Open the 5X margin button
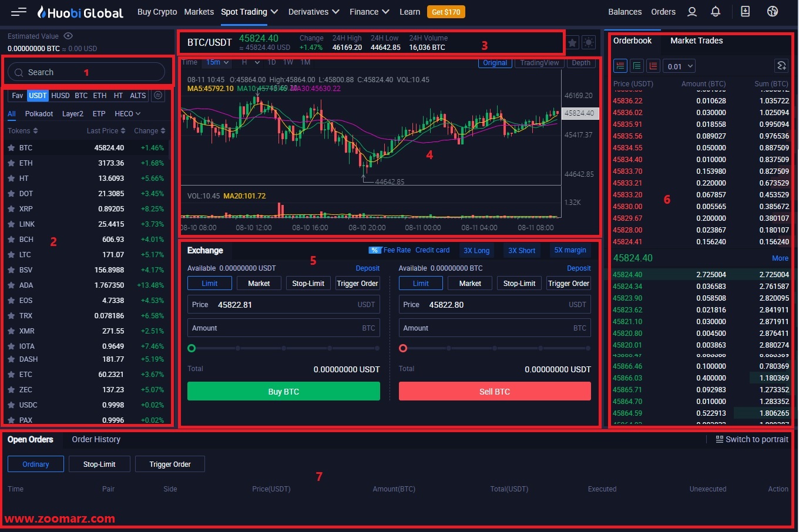This screenshot has width=799, height=532. pos(570,250)
